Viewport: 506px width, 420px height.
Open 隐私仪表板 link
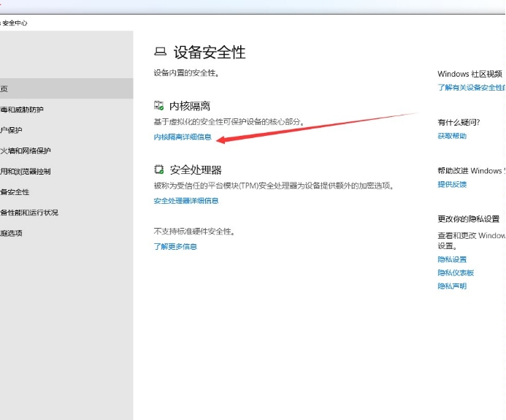coord(456,273)
